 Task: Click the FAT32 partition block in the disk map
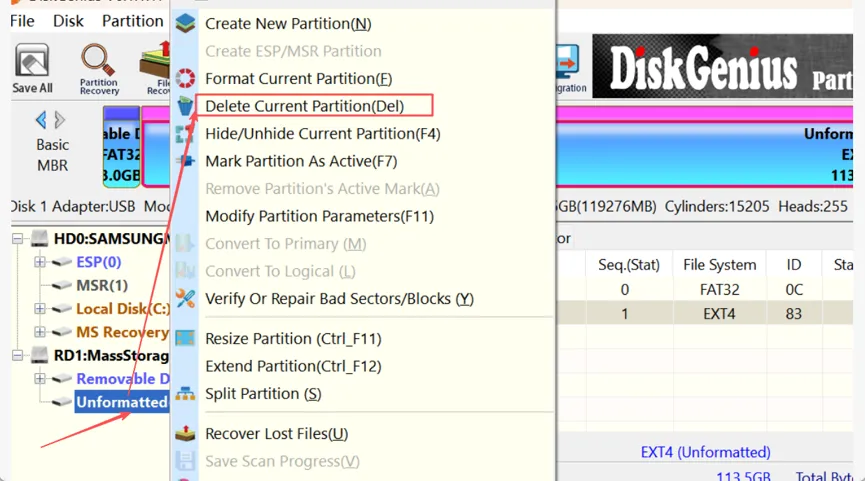[x=121, y=146]
